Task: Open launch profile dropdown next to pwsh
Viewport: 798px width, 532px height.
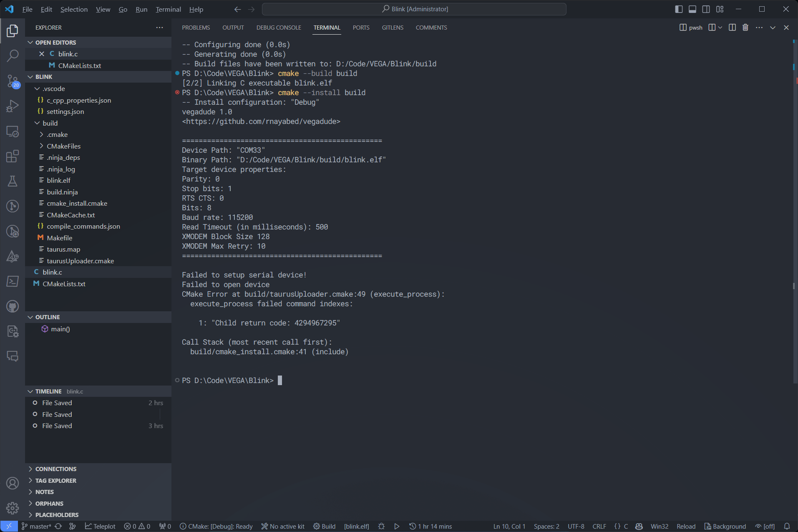Action: point(720,28)
